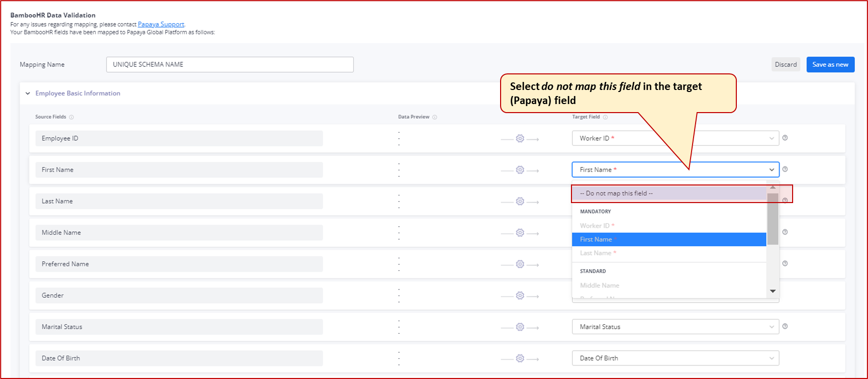Click the First Name source field

tap(179, 170)
